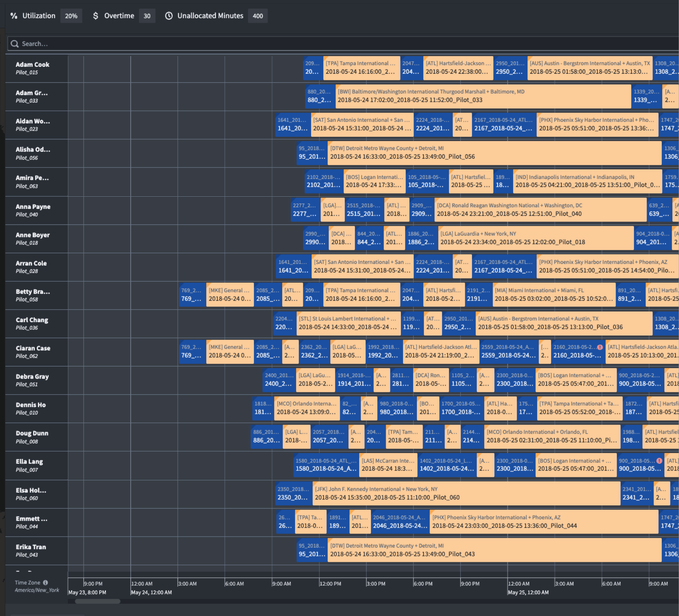Click the "30" overtime value badge
The height and width of the screenshot is (616, 679).
147,15
